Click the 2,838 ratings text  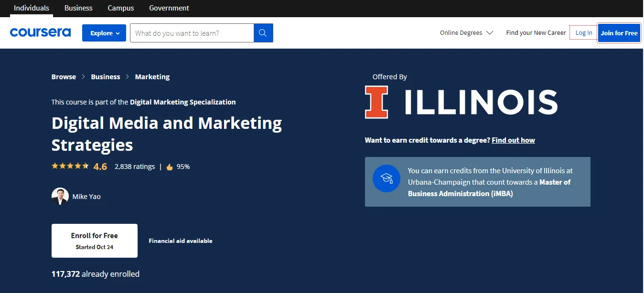pos(135,167)
